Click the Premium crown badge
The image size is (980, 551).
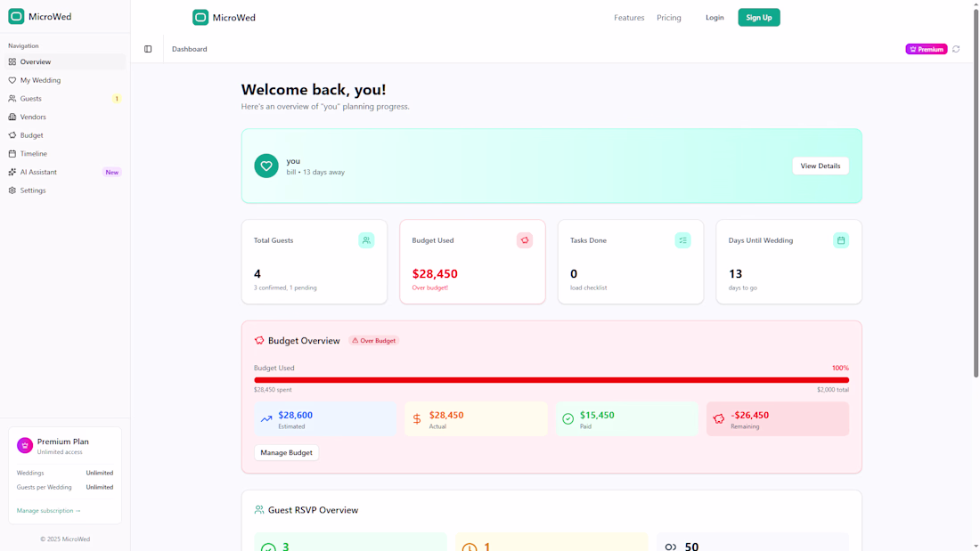coord(927,49)
